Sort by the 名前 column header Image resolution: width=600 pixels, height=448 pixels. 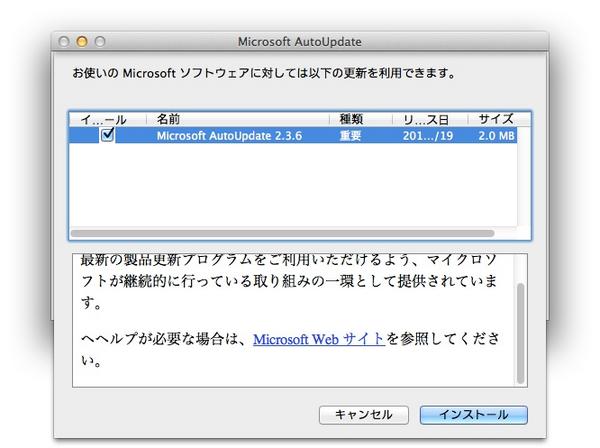point(237,119)
